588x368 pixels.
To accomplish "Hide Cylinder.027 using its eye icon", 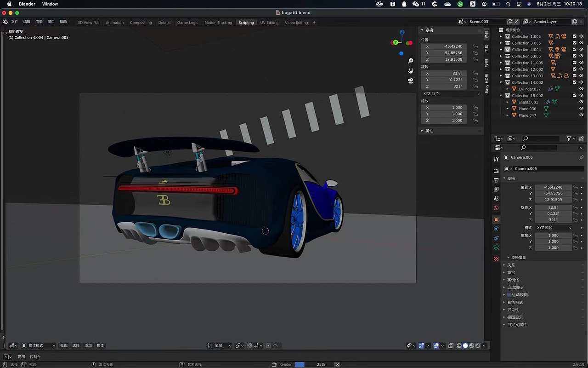I will [x=581, y=89].
